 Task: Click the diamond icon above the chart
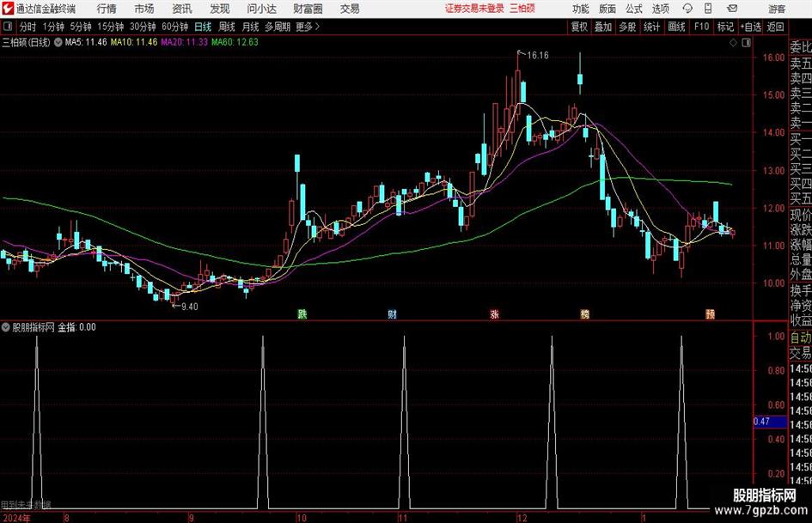[733, 43]
